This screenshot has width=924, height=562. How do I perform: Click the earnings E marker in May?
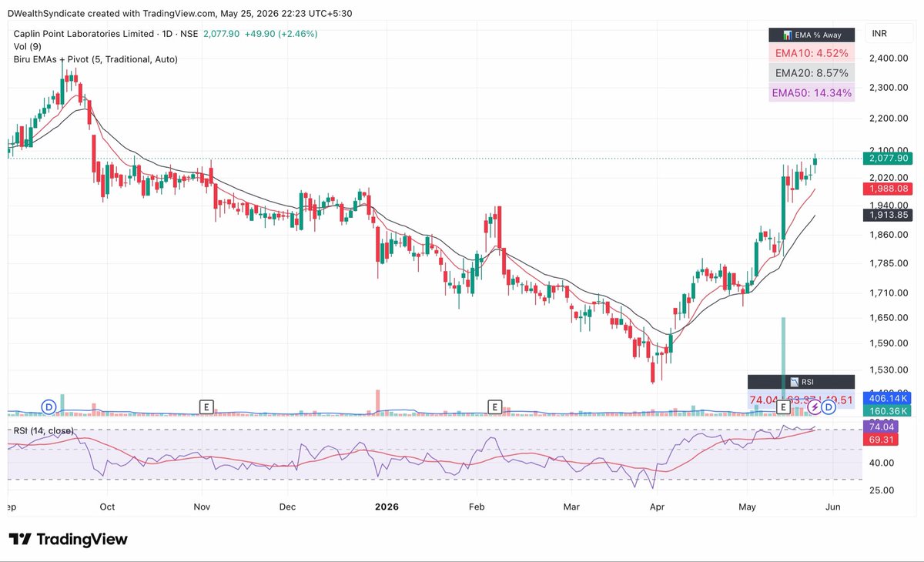pos(784,406)
